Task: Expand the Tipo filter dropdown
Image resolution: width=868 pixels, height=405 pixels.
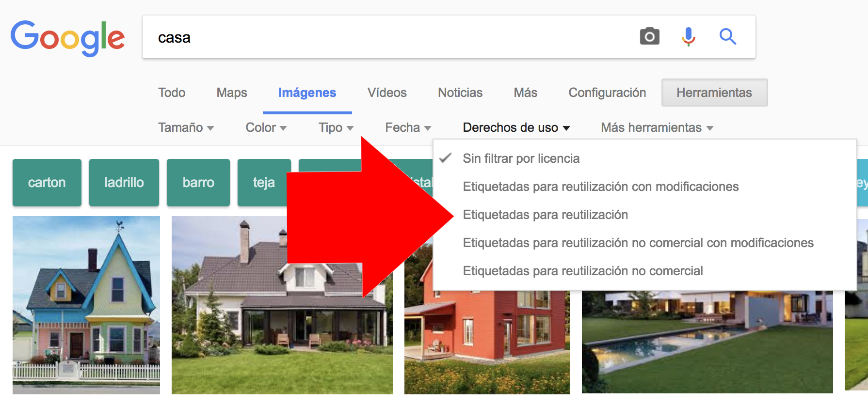Action: coord(336,127)
